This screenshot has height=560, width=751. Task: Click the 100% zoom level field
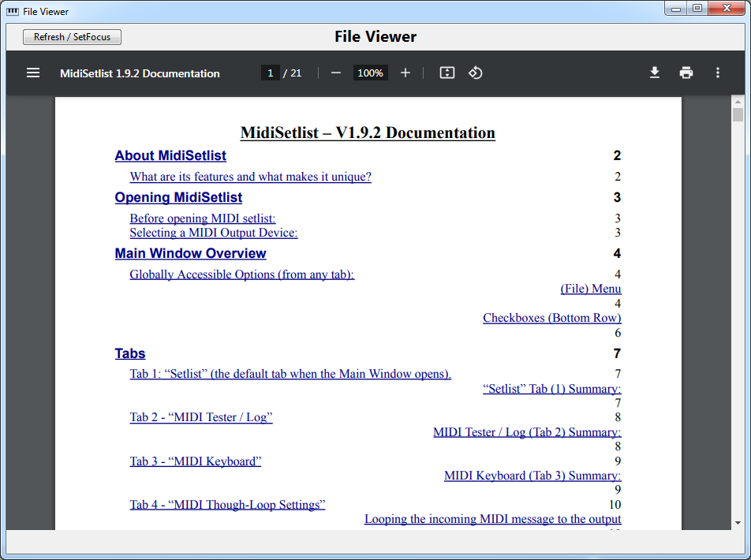370,73
